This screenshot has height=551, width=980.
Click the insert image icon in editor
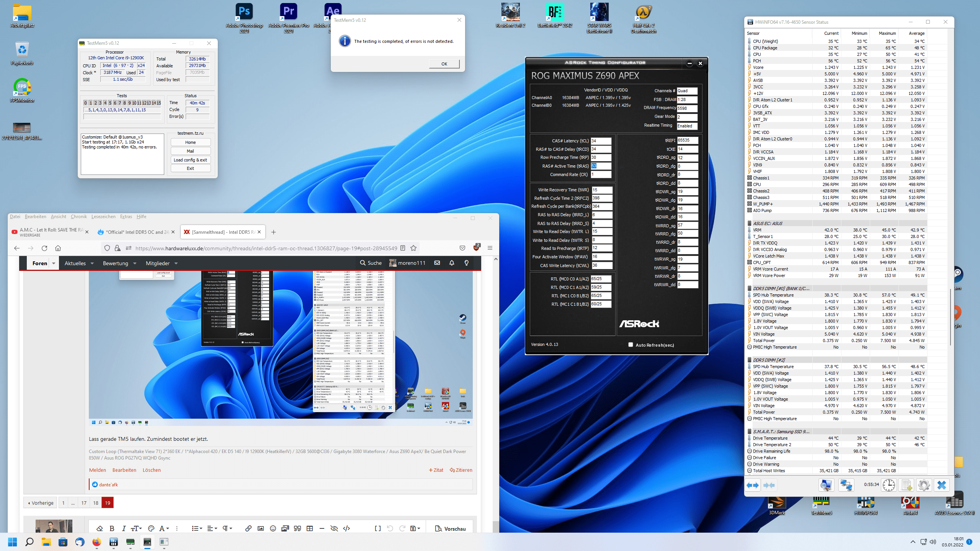(x=261, y=528)
